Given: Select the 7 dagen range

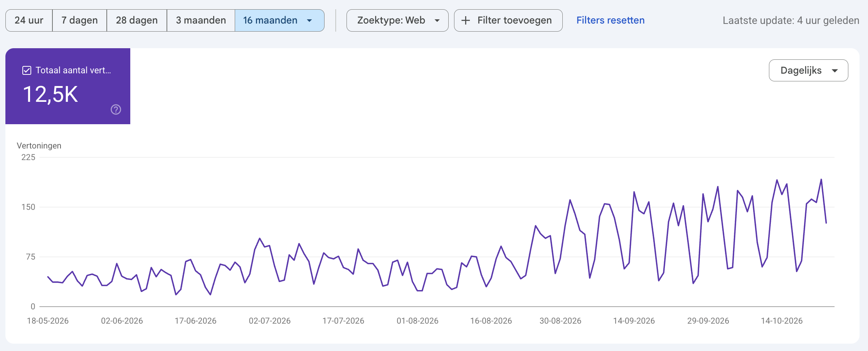Looking at the screenshot, I should click(79, 20).
